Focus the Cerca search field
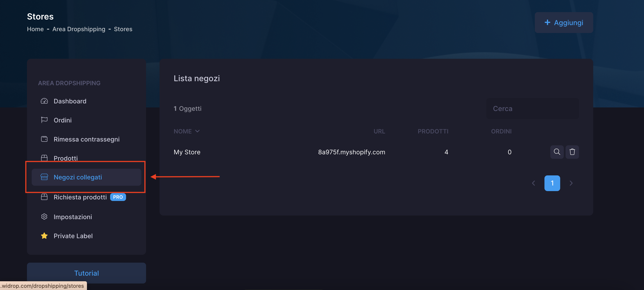 [533, 109]
